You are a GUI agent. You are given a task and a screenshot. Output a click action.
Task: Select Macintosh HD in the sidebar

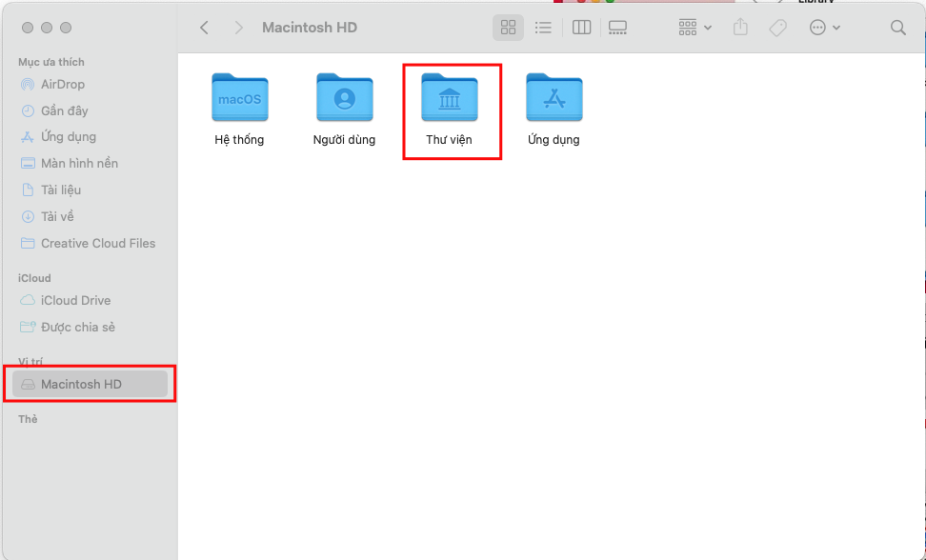(90, 384)
